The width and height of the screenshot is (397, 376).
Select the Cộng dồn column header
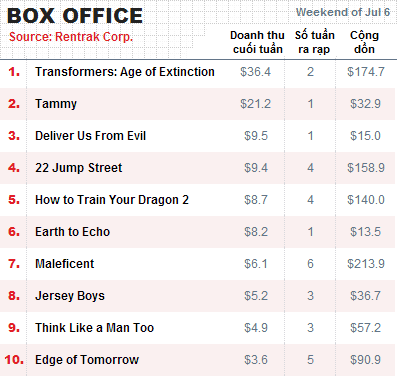click(x=364, y=42)
